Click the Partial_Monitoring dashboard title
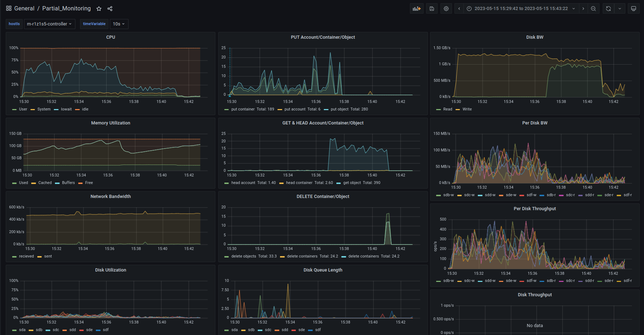This screenshot has height=335, width=644. (x=66, y=9)
